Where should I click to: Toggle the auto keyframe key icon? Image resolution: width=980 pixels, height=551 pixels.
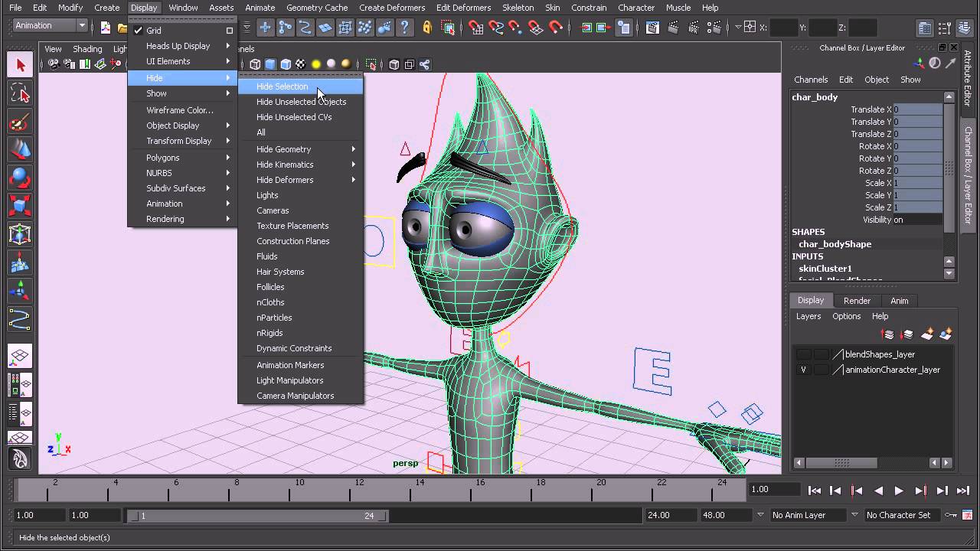coord(951,515)
